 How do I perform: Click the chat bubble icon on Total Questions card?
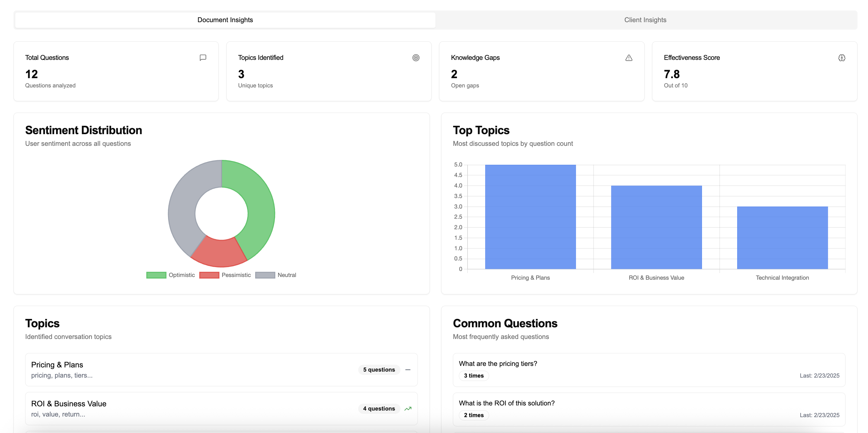point(203,57)
